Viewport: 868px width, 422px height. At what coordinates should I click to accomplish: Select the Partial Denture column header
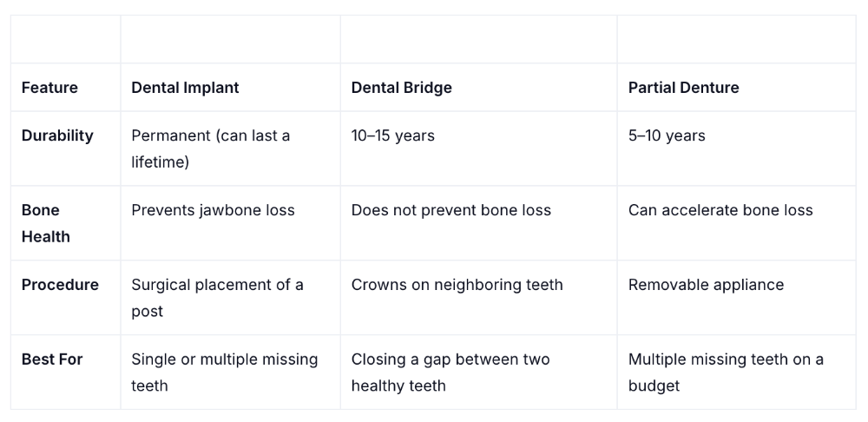pyautogui.click(x=683, y=88)
